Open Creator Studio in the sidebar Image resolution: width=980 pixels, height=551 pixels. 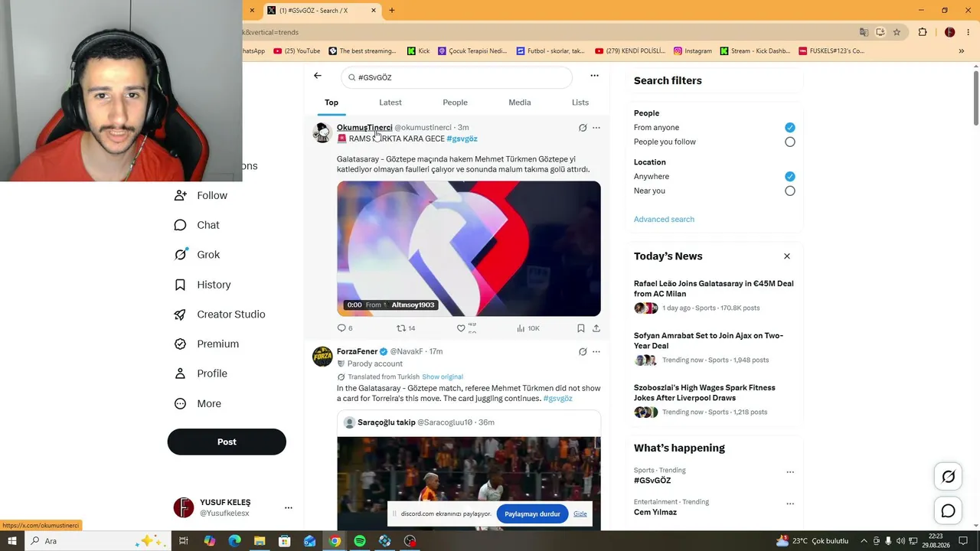pyautogui.click(x=220, y=315)
